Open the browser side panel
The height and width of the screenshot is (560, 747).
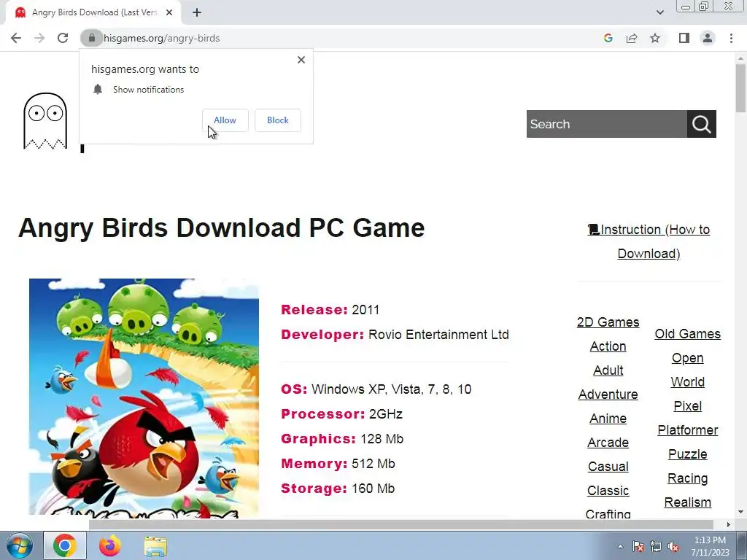[684, 38]
